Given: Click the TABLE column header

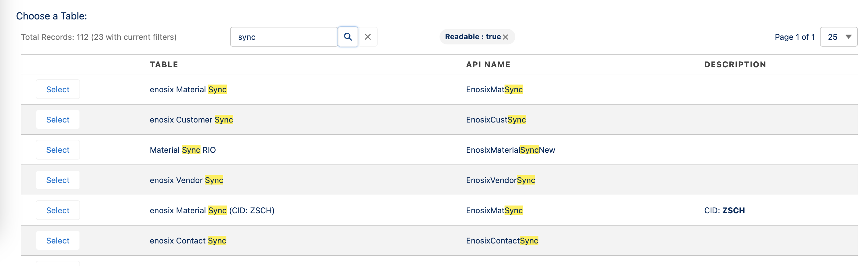Looking at the screenshot, I should [x=164, y=64].
